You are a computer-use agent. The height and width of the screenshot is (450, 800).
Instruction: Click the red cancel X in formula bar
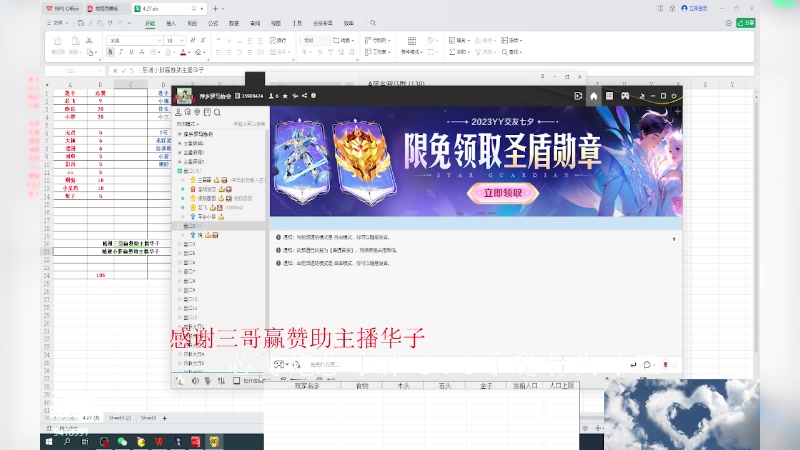115,70
